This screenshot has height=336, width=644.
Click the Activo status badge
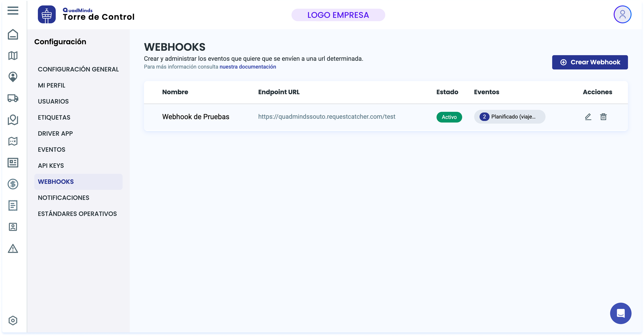[449, 117]
